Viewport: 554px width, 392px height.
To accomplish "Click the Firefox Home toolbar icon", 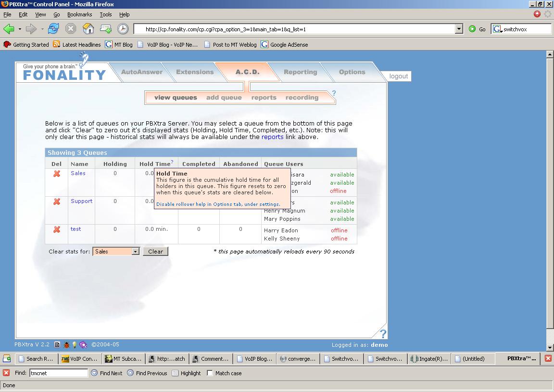I will pyautogui.click(x=88, y=29).
